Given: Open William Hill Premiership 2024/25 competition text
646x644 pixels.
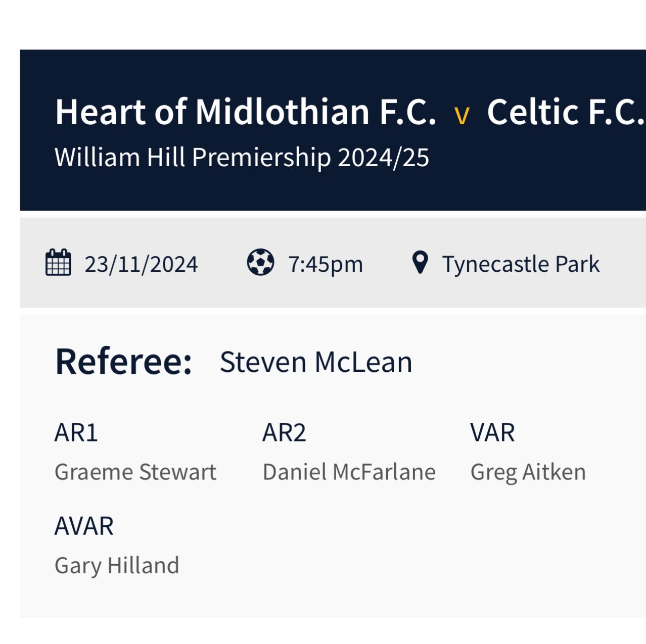Looking at the screenshot, I should [242, 157].
